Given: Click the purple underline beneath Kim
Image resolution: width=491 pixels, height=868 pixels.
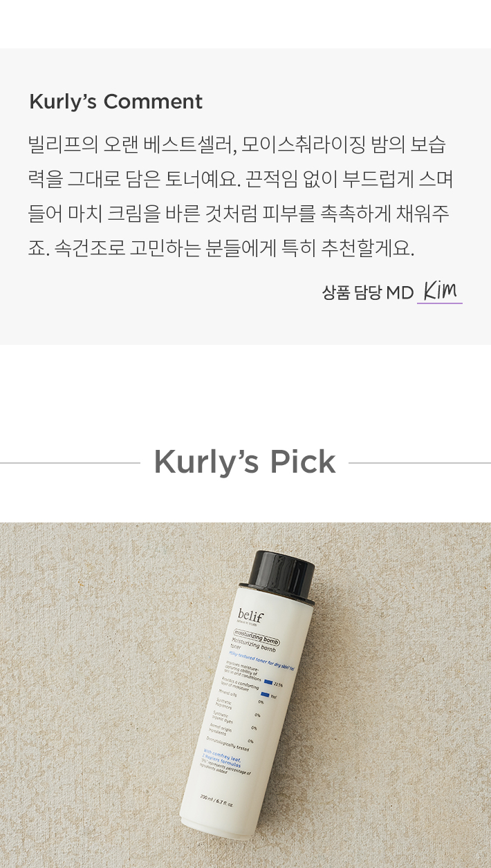Looking at the screenshot, I should tap(440, 303).
